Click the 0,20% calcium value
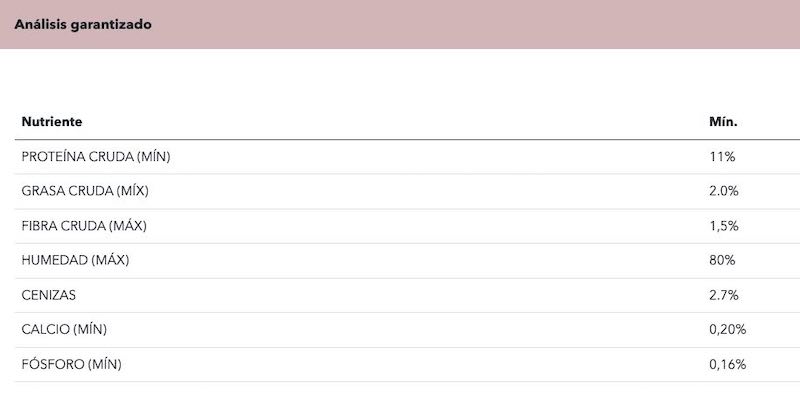This screenshot has width=800, height=404. (728, 330)
